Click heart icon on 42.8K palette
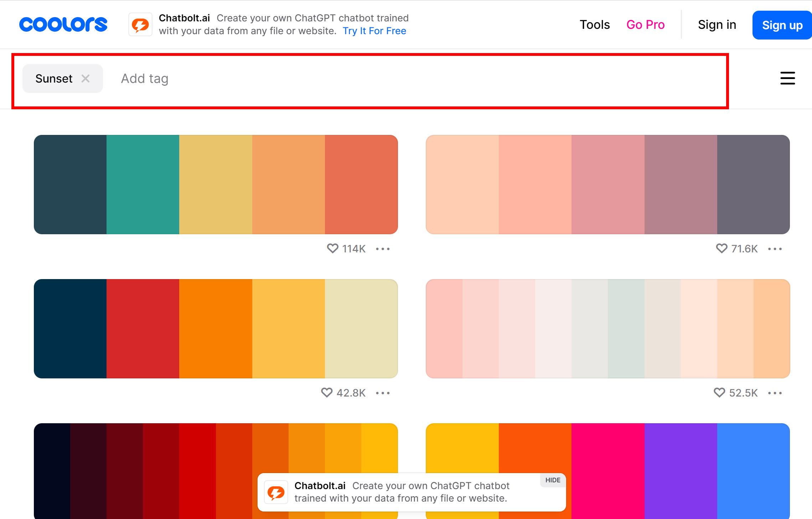Image resolution: width=812 pixels, height=519 pixels. tap(327, 393)
